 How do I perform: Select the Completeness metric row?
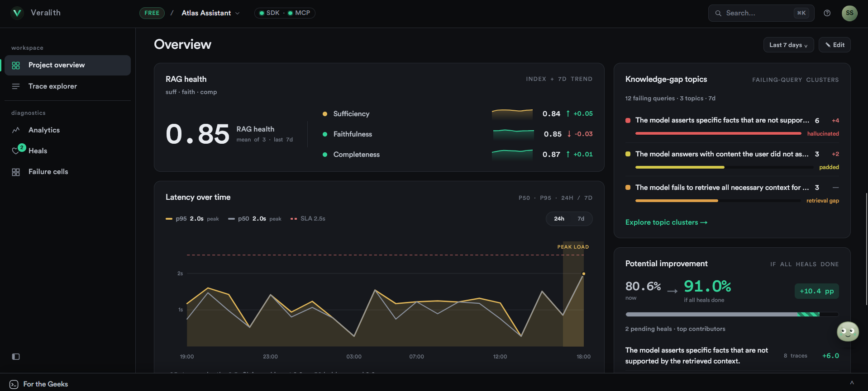[x=458, y=155]
